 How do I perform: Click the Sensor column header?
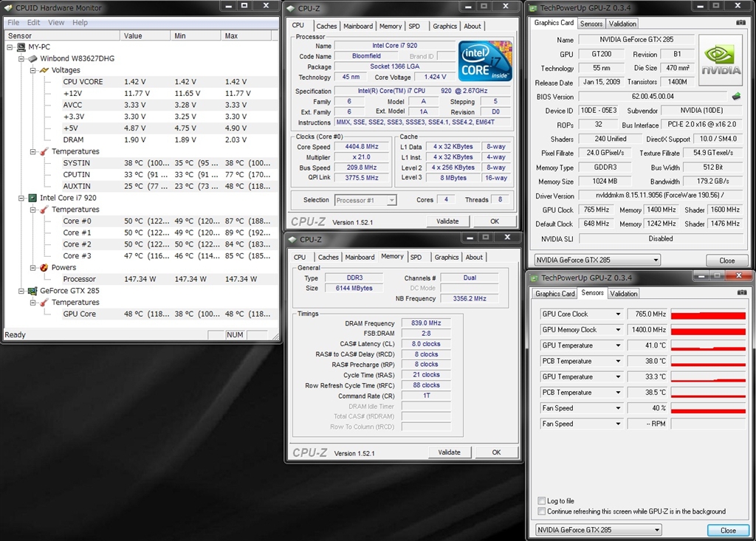coord(62,35)
